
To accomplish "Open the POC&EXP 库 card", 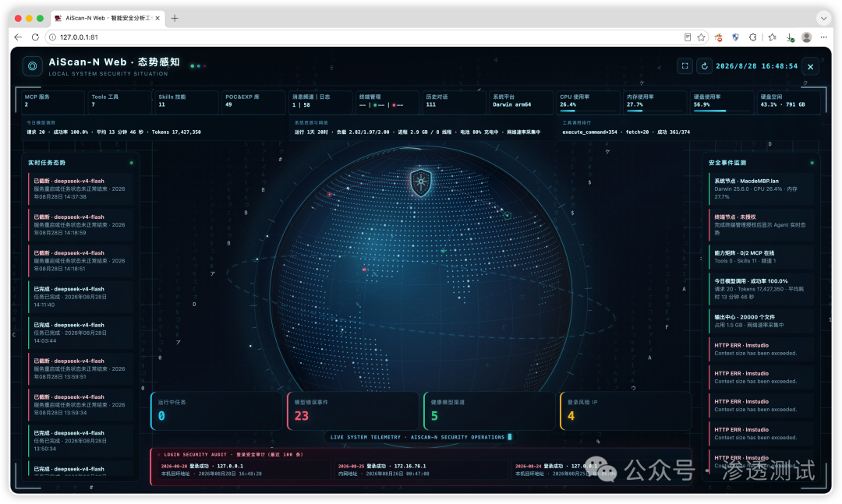I will point(253,101).
